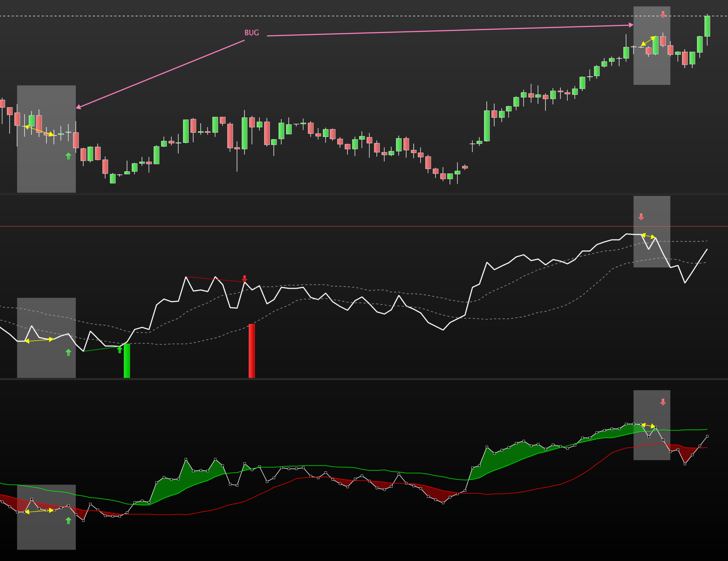Click red down arrow above middle-panel red line
The image size is (728, 561).
tap(641, 217)
